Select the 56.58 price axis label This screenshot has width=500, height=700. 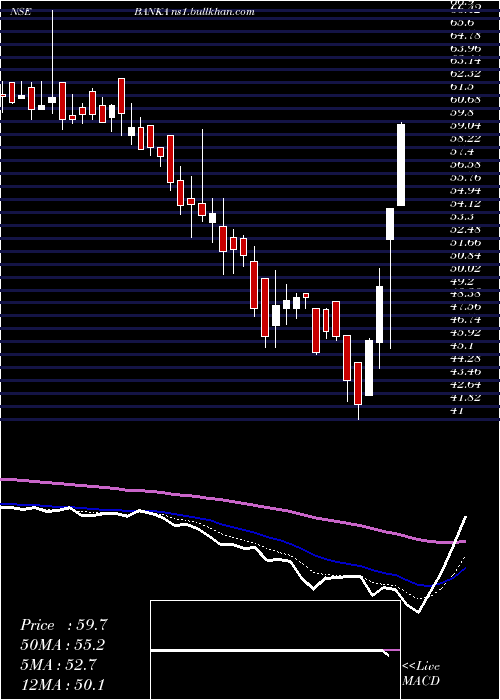pos(467,164)
